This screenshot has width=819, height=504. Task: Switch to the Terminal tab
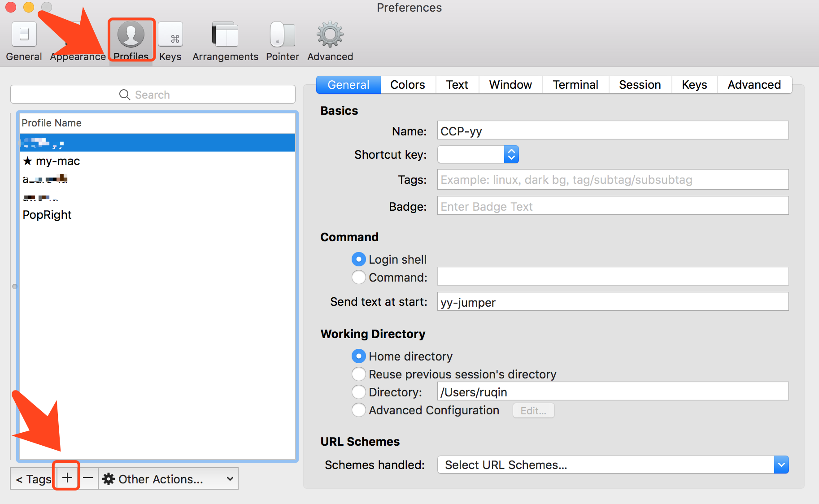point(575,85)
